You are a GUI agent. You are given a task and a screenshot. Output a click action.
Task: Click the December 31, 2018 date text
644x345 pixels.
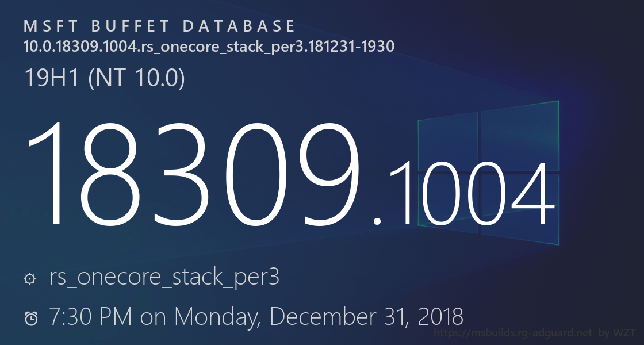point(366,316)
